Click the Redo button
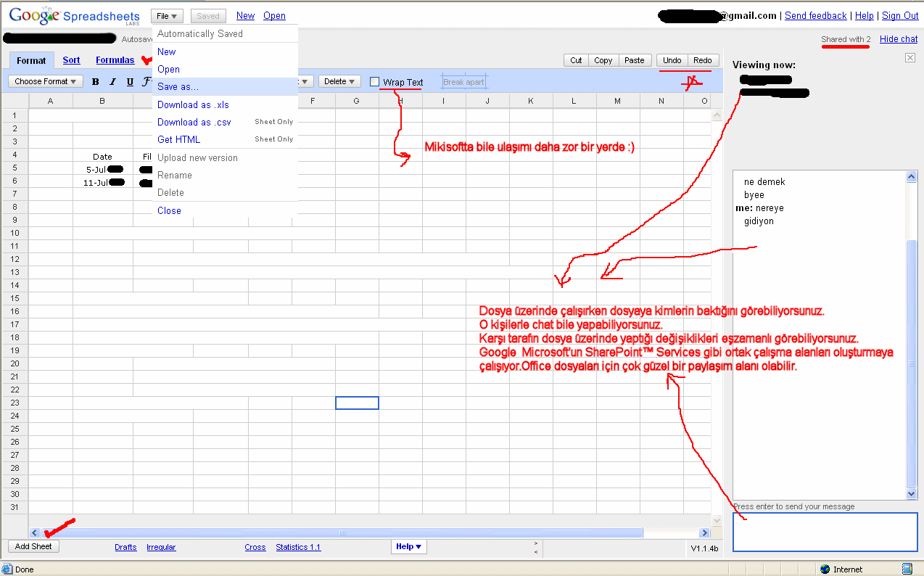The height and width of the screenshot is (576, 924). tap(703, 61)
